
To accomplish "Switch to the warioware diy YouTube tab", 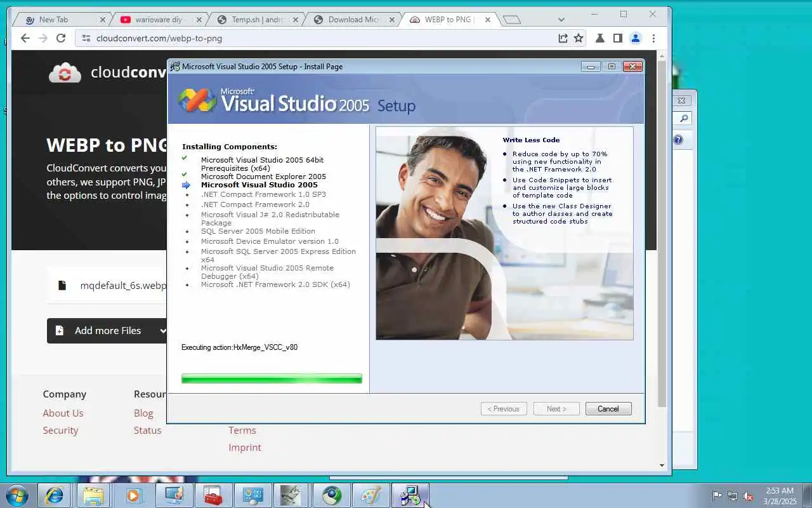I will point(160,20).
